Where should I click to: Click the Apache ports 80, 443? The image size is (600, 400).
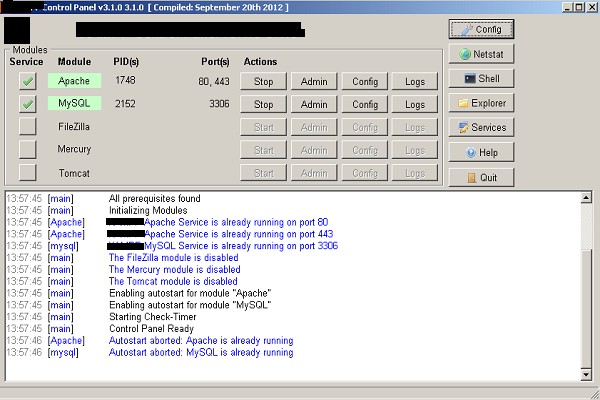pos(214,82)
